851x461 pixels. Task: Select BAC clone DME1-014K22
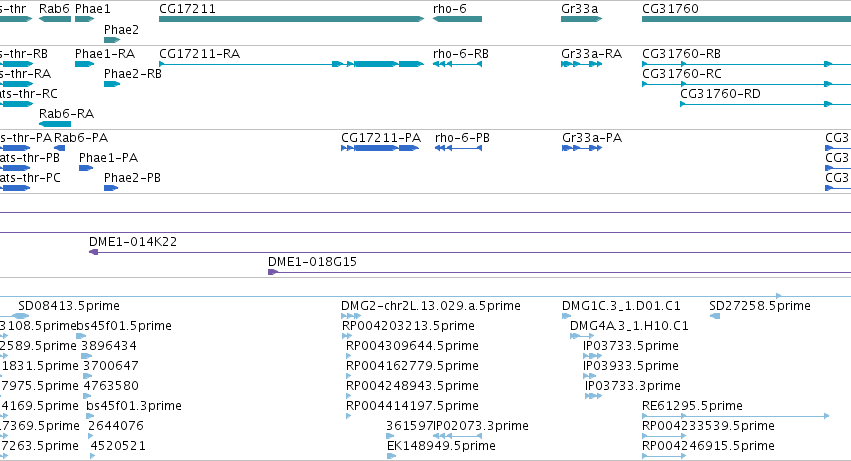470,252
